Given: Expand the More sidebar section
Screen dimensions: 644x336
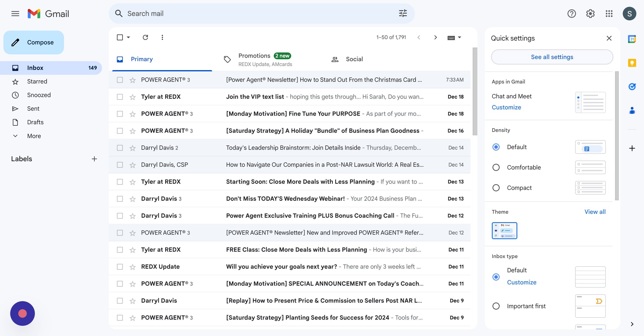Looking at the screenshot, I should (34, 136).
